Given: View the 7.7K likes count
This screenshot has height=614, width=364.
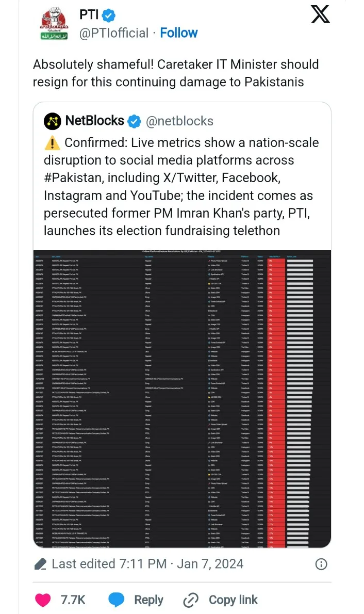Looking at the screenshot, I should [x=73, y=600].
